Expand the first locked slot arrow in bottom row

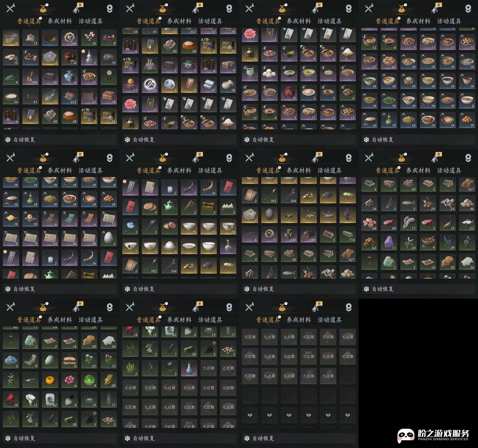click(x=250, y=415)
